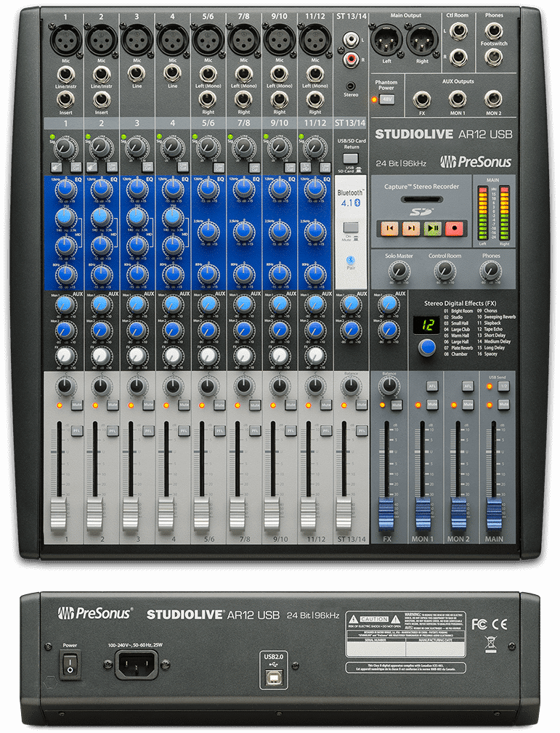560x733 pixels.
Task: Click the channel 5/6 2.5kHz mid EQ knob
Action: tap(208, 232)
